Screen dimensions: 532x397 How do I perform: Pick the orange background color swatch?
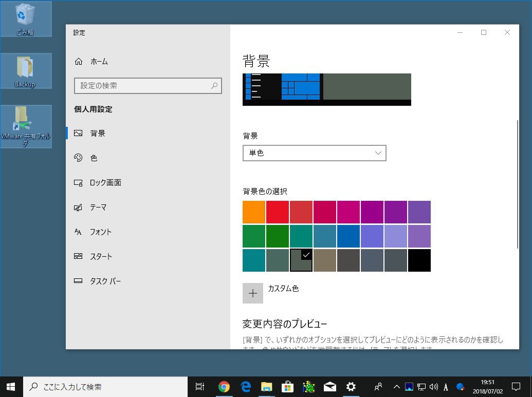(254, 212)
